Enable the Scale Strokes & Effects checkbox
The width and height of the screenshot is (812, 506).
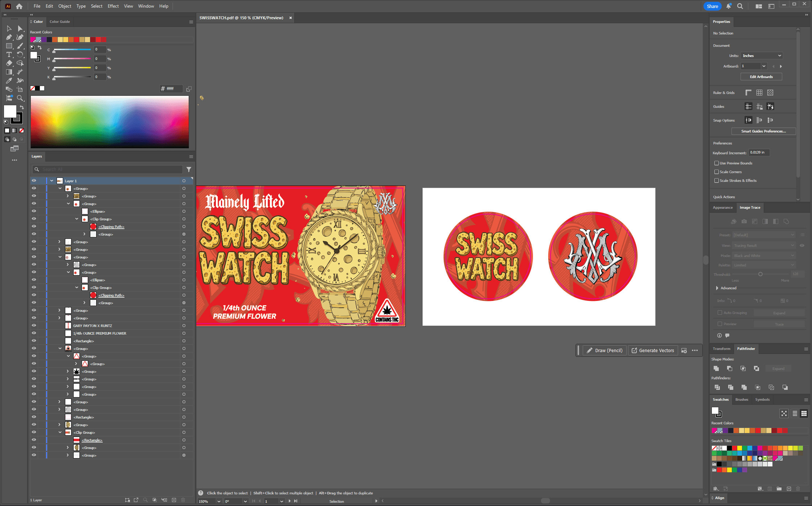717,180
